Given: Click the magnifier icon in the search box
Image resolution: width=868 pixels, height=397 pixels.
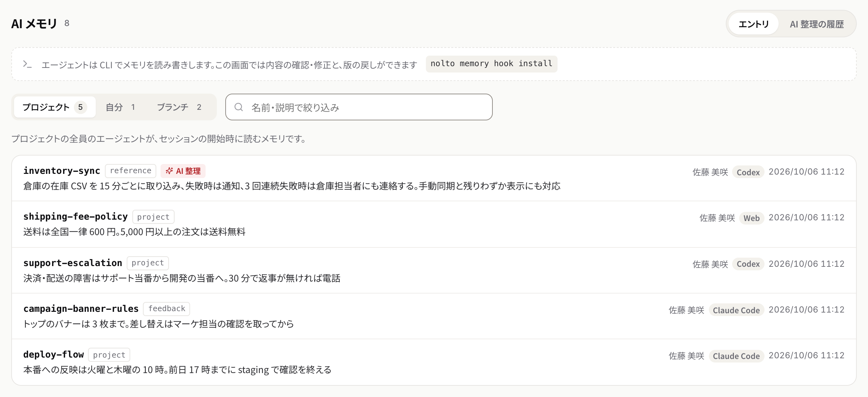Looking at the screenshot, I should point(239,107).
